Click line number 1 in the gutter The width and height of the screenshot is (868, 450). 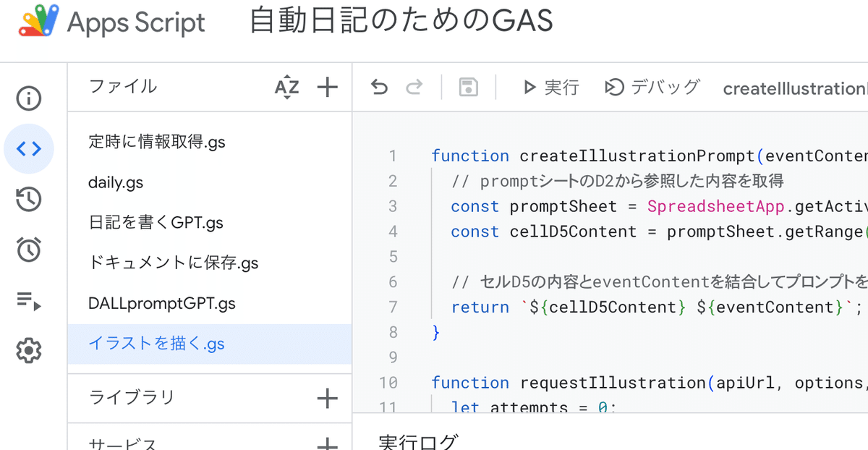(x=393, y=156)
